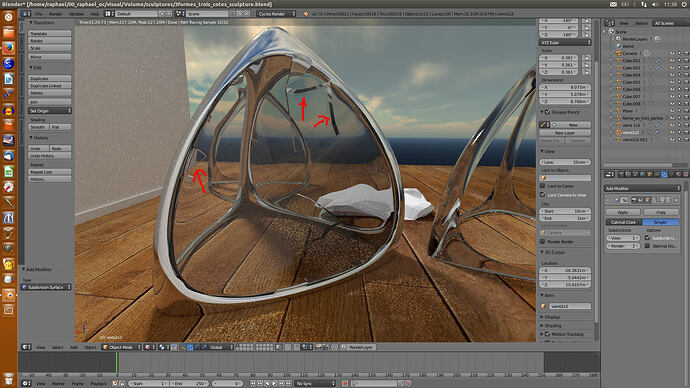Toggle the Motion Tracking checkbox
690x388 pixels.
[547, 334]
